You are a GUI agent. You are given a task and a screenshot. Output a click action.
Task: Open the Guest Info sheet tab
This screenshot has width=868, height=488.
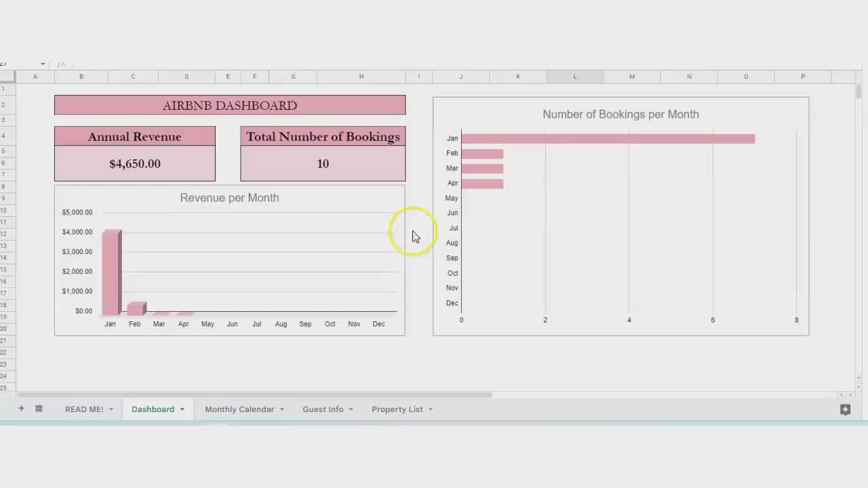323,409
